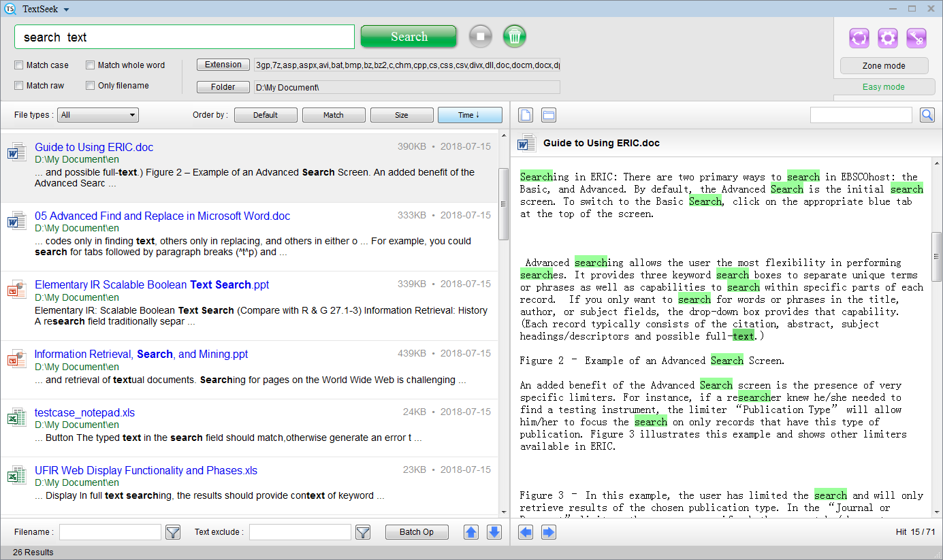Open Guide to Using ERIC.doc result
This screenshot has height=560, width=943.
(94, 147)
